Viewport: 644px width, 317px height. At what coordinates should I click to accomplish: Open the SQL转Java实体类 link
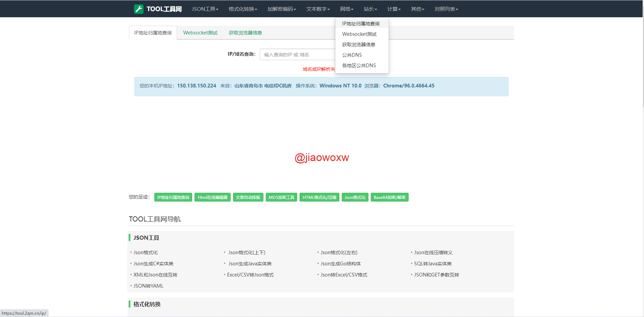pos(433,264)
